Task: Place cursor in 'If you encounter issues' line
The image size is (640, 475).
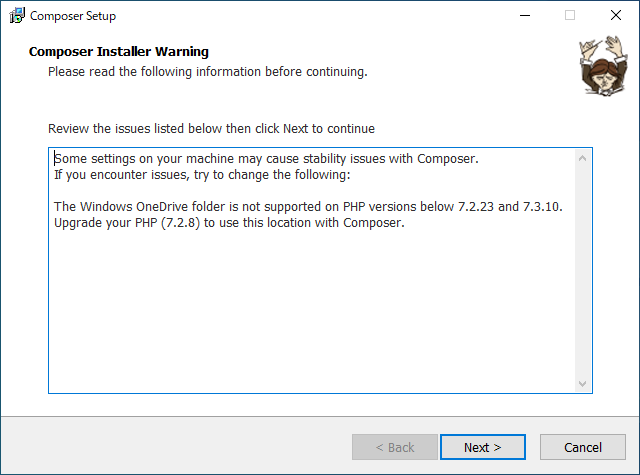Action: click(202, 175)
